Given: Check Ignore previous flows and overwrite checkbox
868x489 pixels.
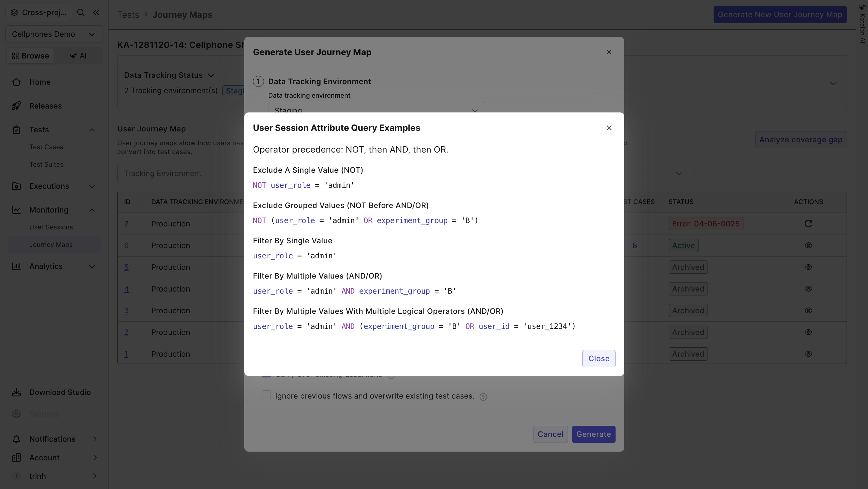Looking at the screenshot, I should (x=266, y=395).
